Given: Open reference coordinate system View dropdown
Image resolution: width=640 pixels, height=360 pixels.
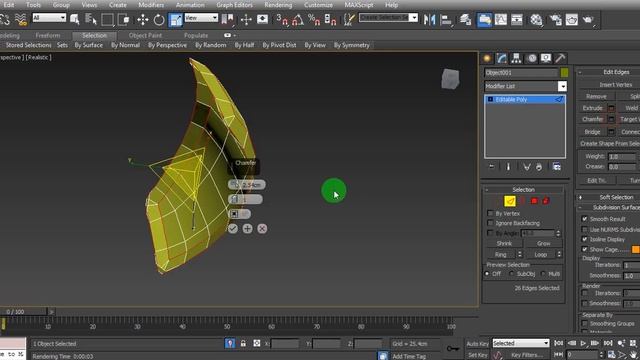Looking at the screenshot, I should pyautogui.click(x=201, y=18).
